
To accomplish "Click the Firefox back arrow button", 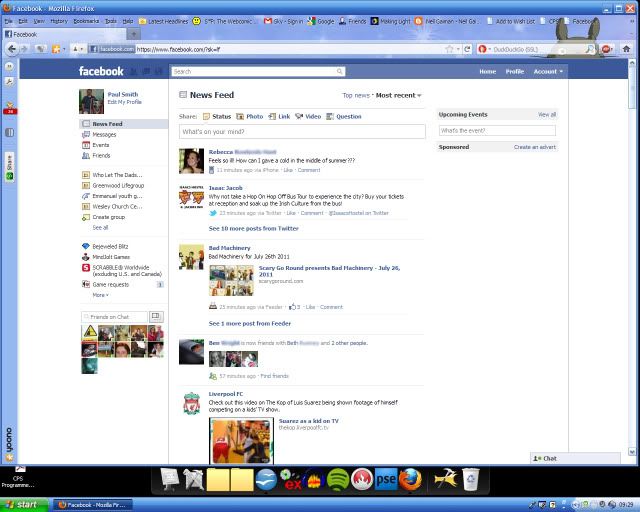I will tap(12, 49).
